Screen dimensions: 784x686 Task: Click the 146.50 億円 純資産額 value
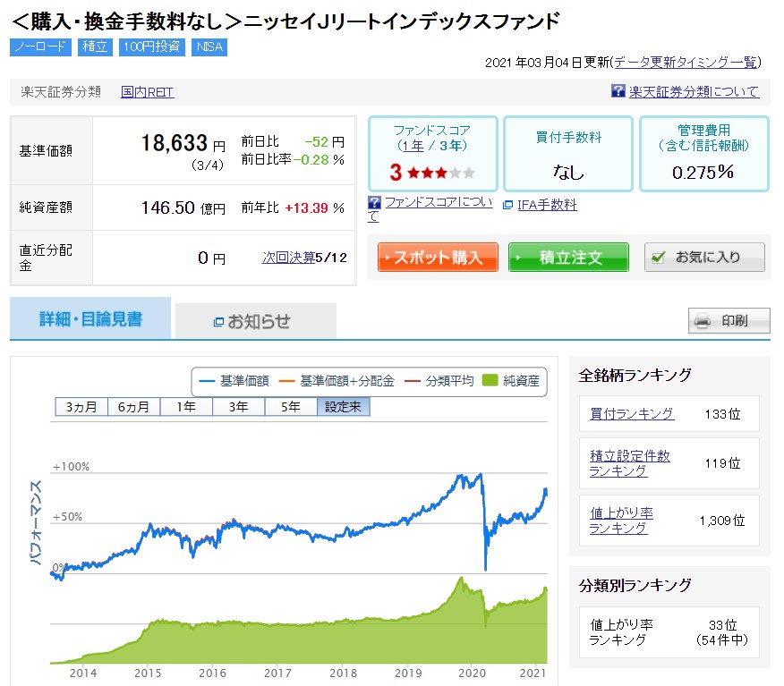pos(183,207)
